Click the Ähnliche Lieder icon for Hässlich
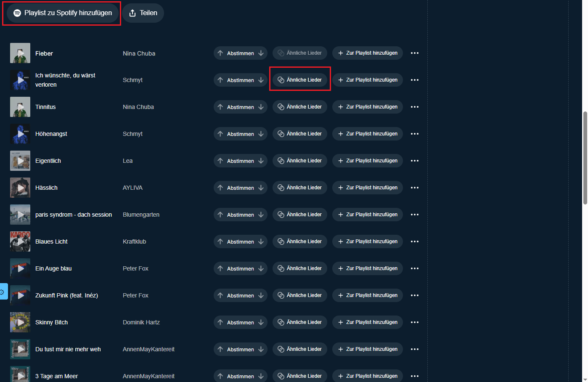This screenshot has height=382, width=588. coord(281,187)
